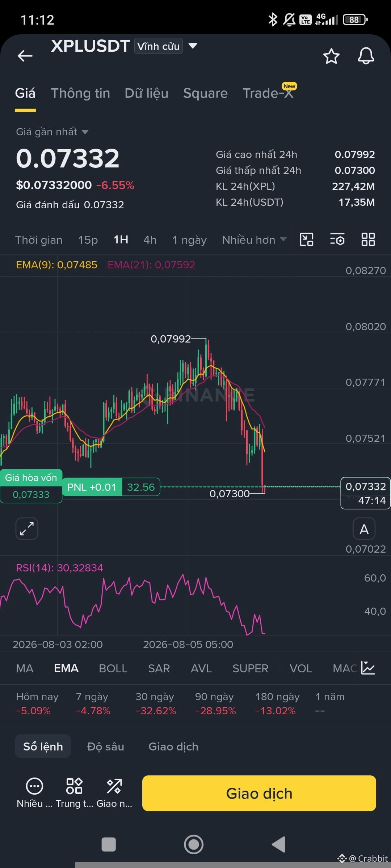The height and width of the screenshot is (868, 391).
Task: Enable the VOL sub-indicator
Action: pyautogui.click(x=300, y=668)
